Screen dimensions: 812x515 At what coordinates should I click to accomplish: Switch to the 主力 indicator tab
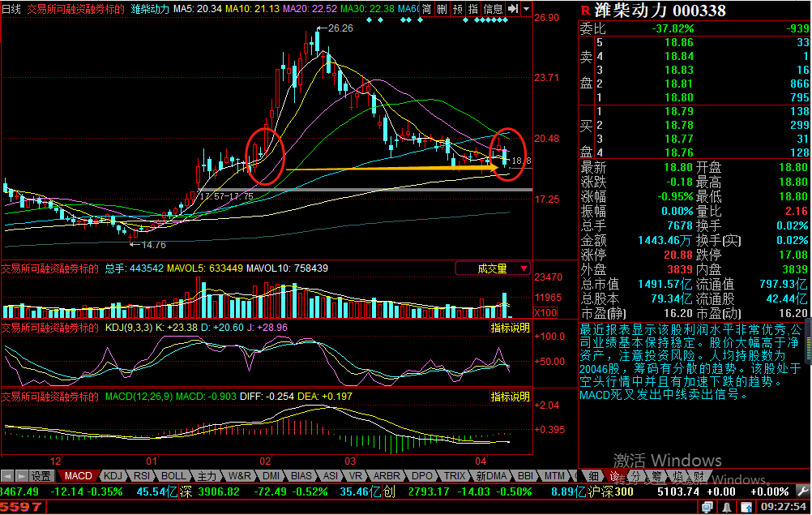click(x=206, y=475)
